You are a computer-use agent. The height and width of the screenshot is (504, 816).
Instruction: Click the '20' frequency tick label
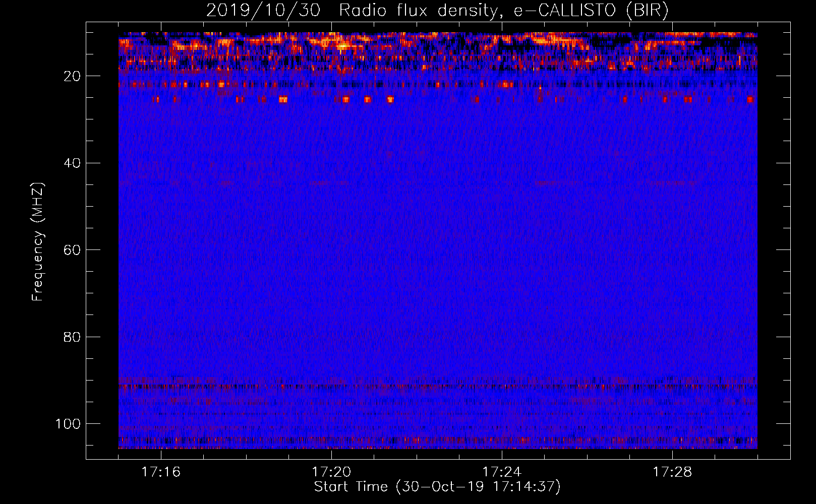click(73, 76)
